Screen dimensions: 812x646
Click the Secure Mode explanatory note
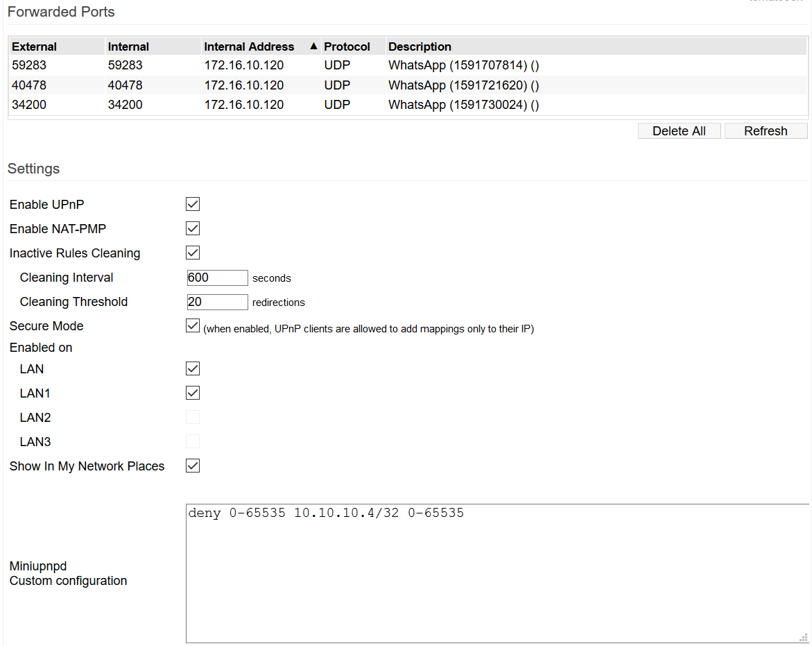[x=369, y=329]
